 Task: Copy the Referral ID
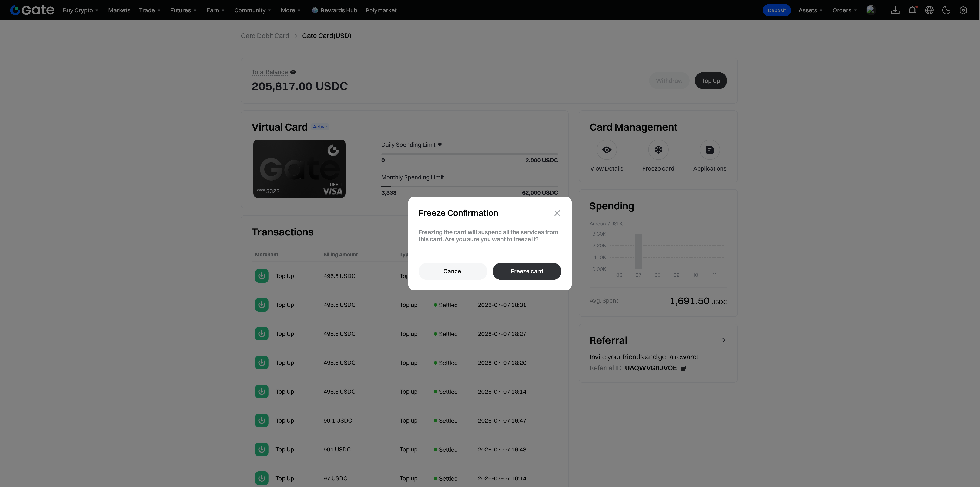684,368
